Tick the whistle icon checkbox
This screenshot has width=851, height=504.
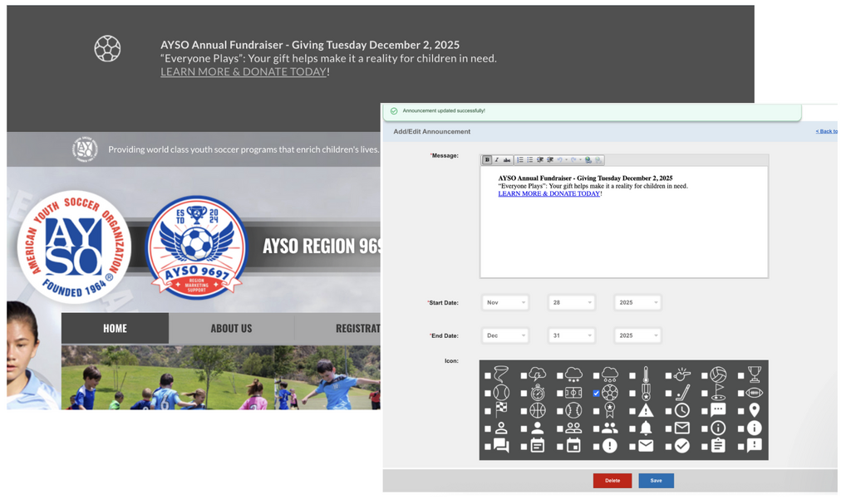668,376
